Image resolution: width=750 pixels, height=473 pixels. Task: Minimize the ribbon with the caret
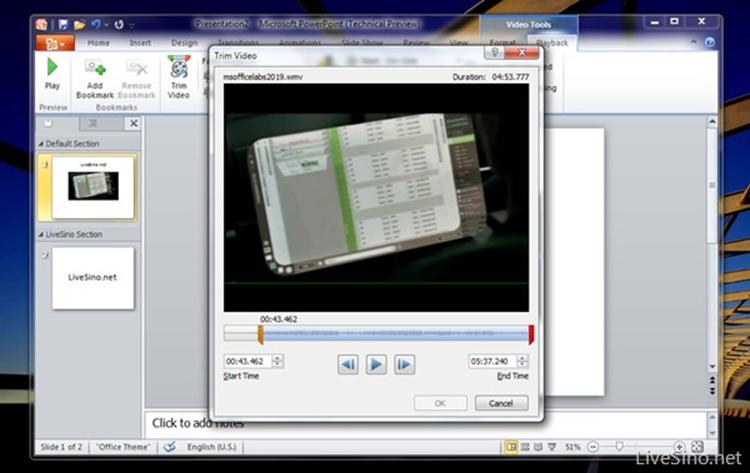click(694, 43)
